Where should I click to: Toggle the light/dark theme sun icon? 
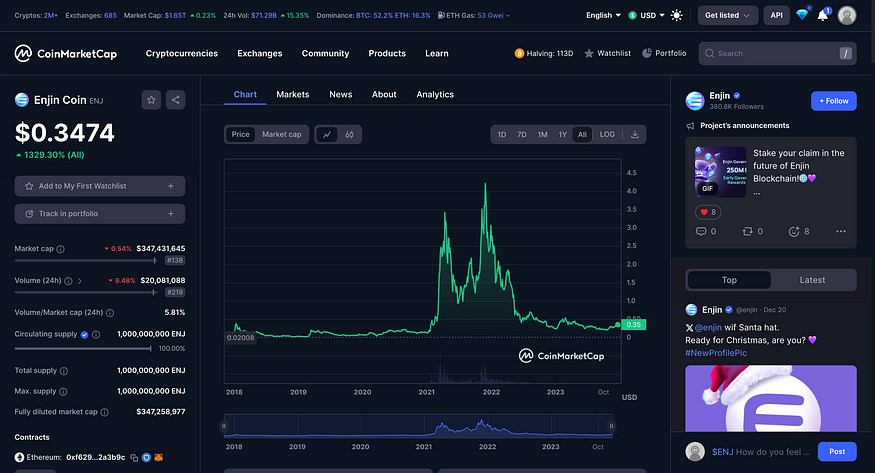coord(676,16)
